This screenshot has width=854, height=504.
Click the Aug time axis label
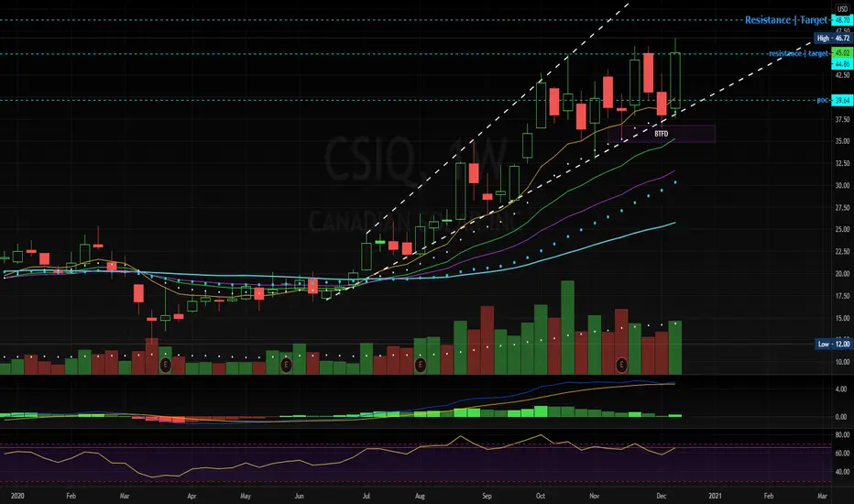point(420,496)
